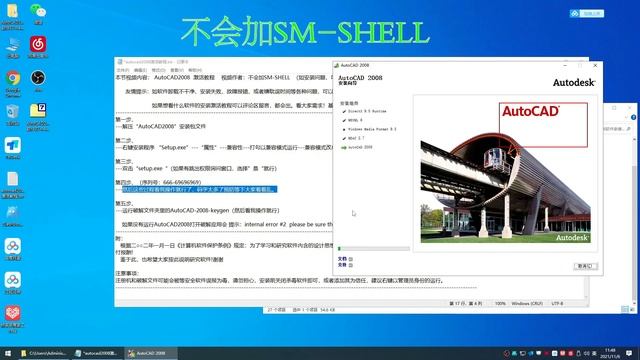This screenshot has height=360, width=640.
Task: Switch Explorer to details view icon
Action: (624, 310)
